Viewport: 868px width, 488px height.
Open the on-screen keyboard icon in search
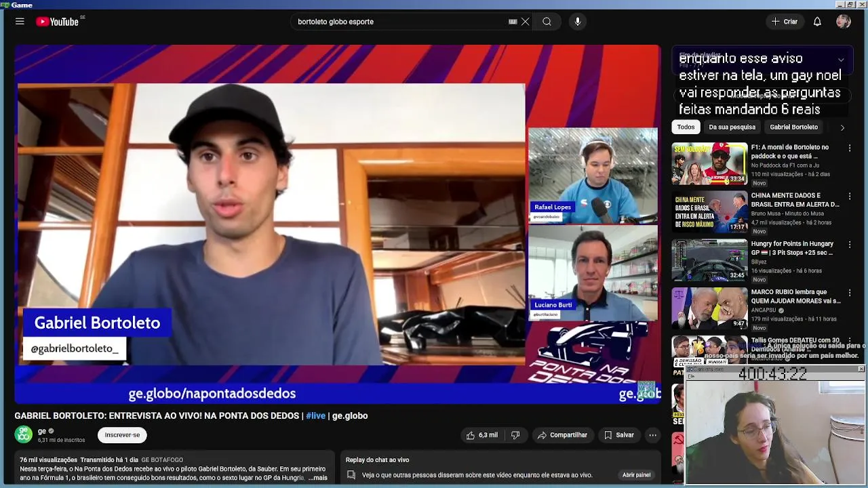click(x=513, y=22)
